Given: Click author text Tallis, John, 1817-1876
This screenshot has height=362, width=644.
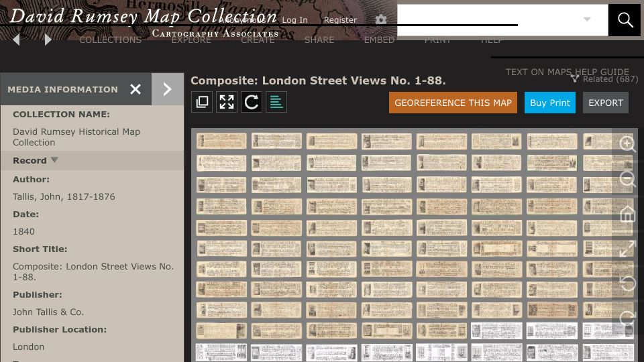Looking at the screenshot, I should click(x=64, y=196).
